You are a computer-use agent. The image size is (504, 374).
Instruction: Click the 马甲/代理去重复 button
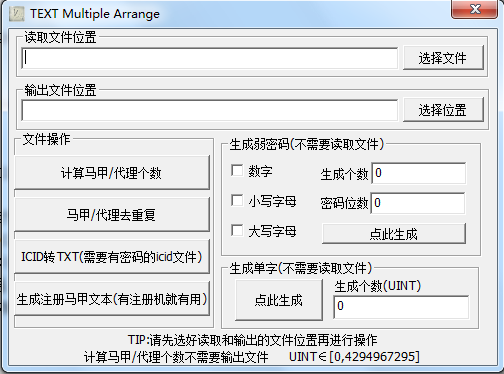(112, 215)
